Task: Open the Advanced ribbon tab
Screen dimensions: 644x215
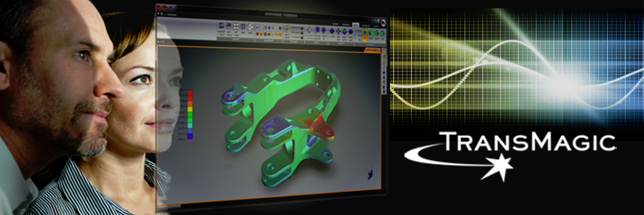Action: (346, 25)
